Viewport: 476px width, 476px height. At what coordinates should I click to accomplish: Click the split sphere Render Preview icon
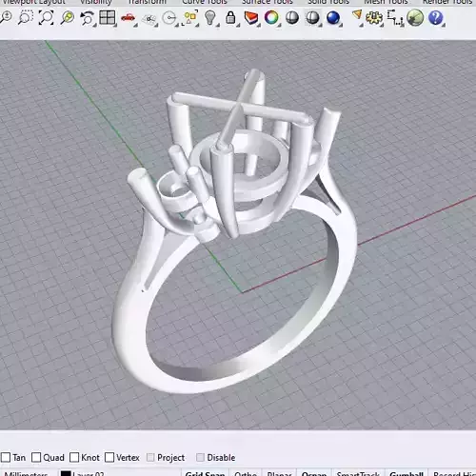click(x=312, y=18)
